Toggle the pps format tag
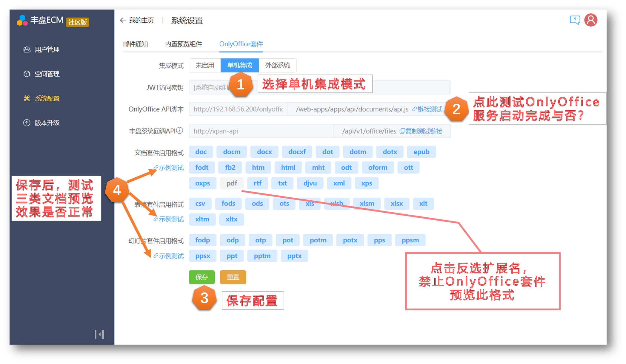This screenshot has height=364, width=626. (379, 240)
